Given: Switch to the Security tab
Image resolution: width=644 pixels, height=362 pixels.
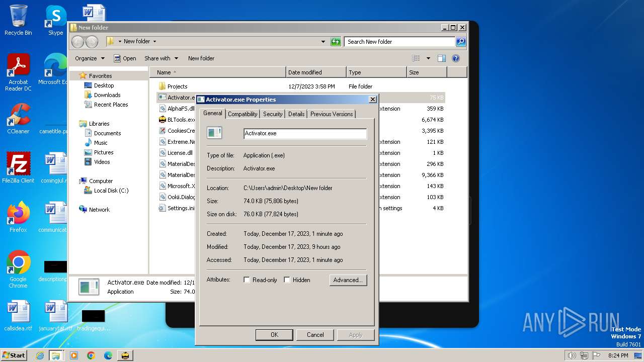Looking at the screenshot, I should 273,114.
